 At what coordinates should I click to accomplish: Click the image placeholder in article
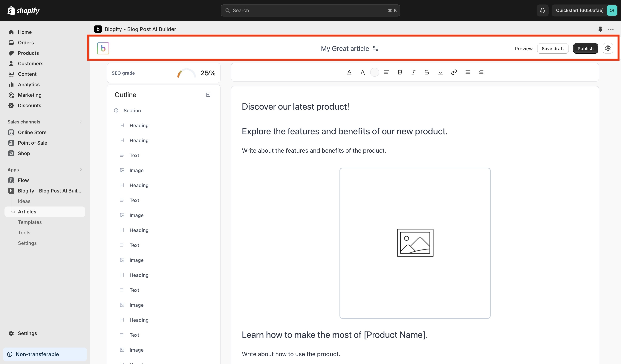point(415,243)
